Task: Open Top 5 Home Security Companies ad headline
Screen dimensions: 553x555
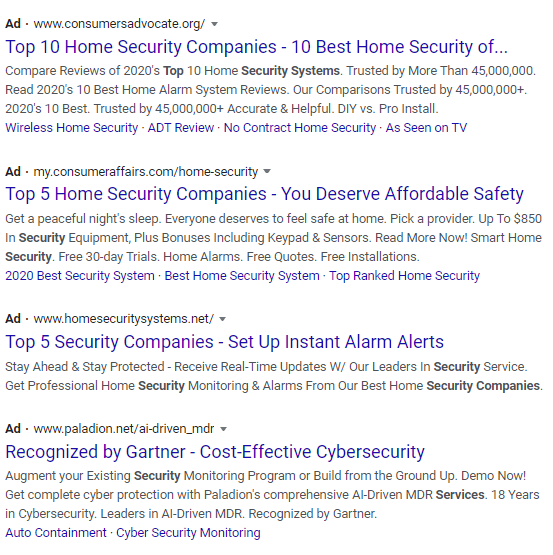Action: [x=264, y=194]
